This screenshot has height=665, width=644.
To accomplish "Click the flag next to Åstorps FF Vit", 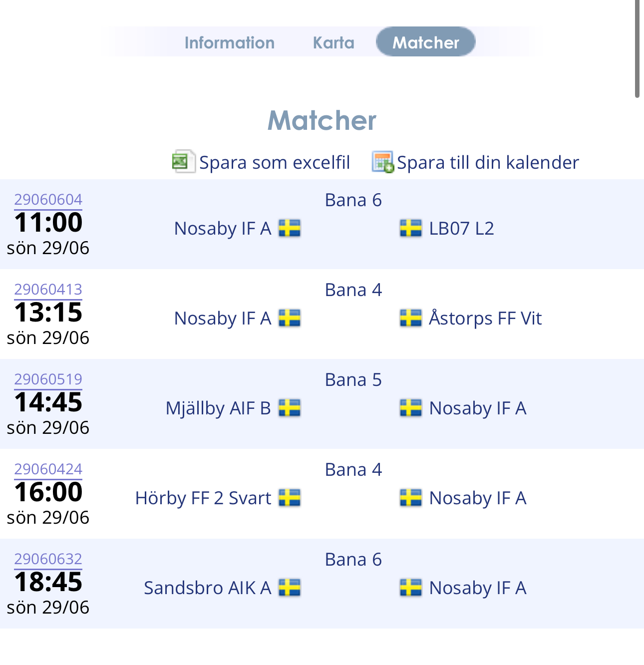I will [x=411, y=318].
